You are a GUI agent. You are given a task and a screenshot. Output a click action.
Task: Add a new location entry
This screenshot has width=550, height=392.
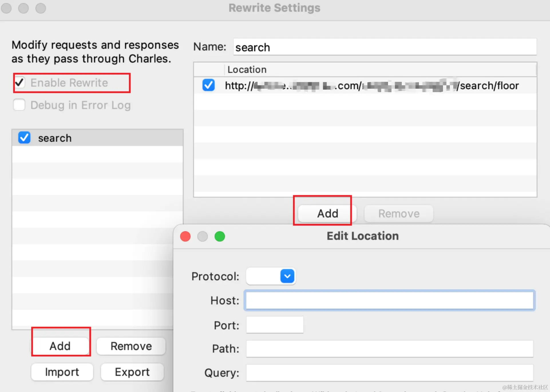pyautogui.click(x=327, y=213)
